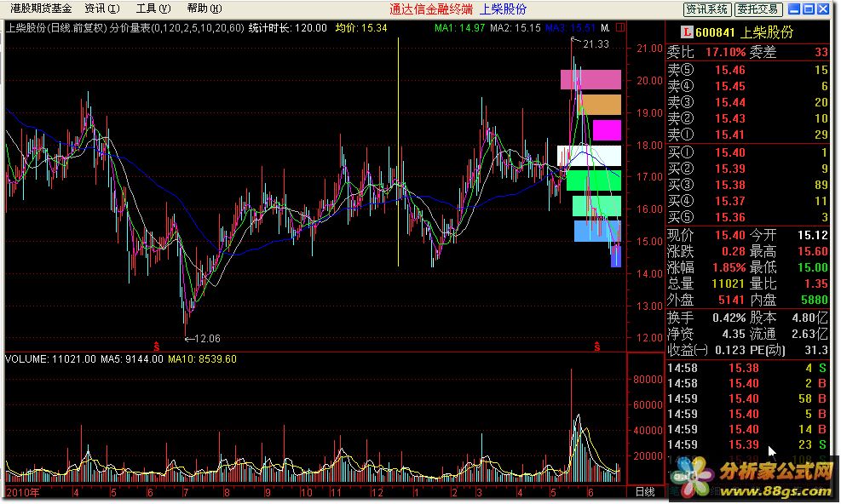841x504 pixels.
Task: Click the 今开 15.12 value
Action: click(x=813, y=235)
